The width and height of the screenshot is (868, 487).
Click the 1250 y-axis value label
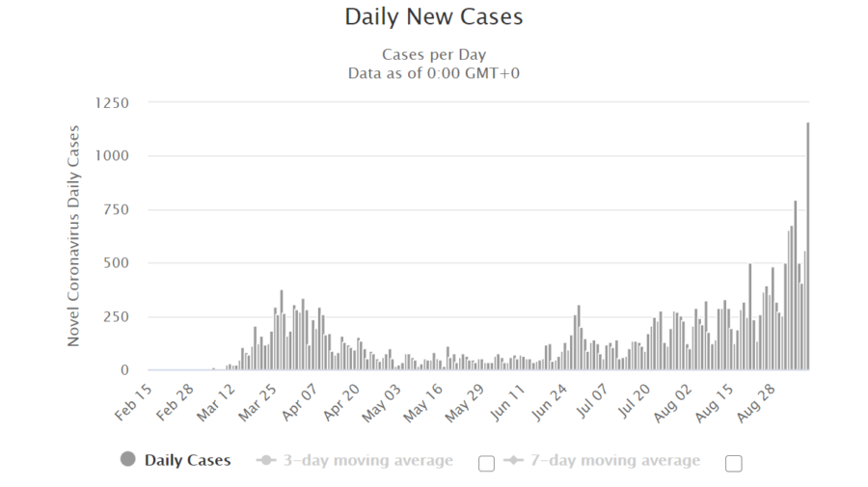pyautogui.click(x=112, y=102)
